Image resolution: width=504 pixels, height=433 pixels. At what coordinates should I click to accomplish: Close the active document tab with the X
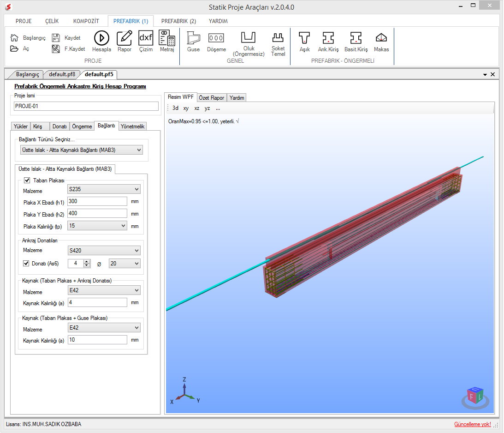pos(493,74)
